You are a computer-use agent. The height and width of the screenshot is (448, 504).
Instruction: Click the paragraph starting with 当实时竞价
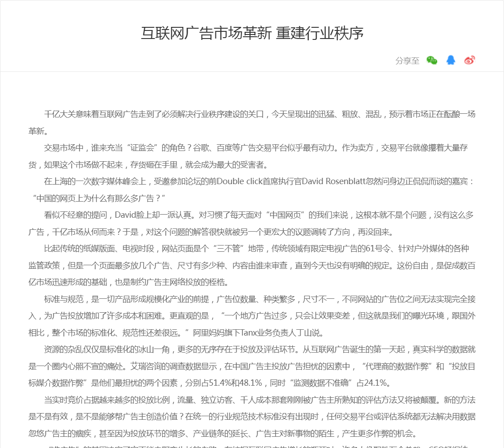(x=252, y=400)
